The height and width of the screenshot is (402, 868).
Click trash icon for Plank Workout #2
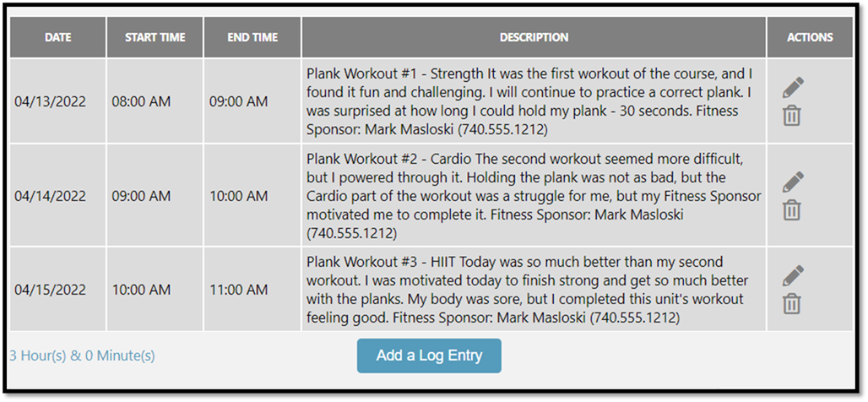pos(791,209)
